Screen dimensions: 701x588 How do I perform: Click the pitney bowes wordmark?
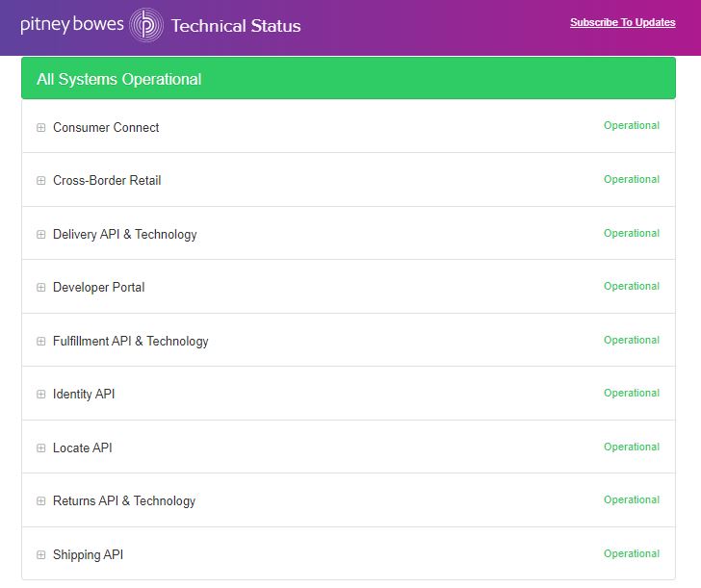coord(72,25)
